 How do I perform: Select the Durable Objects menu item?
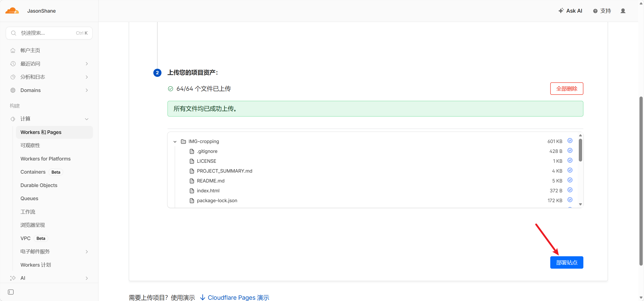[39, 185]
